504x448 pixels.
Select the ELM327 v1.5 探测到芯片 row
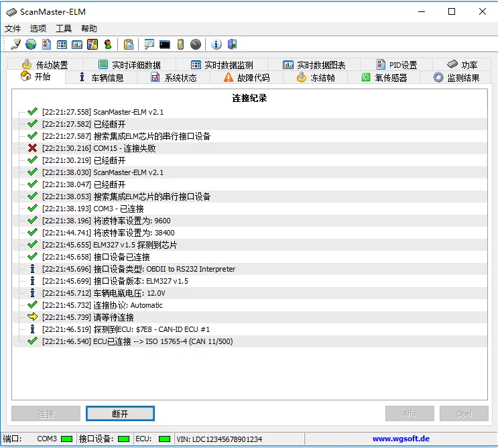[250, 245]
